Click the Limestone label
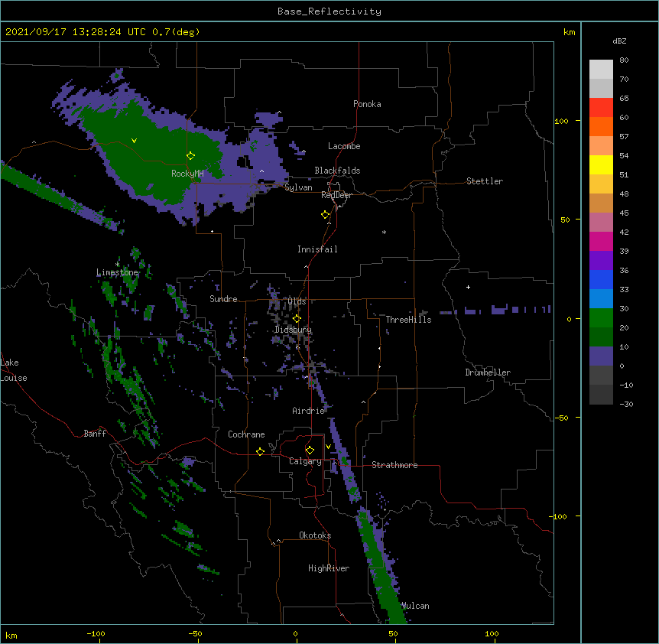 [117, 272]
